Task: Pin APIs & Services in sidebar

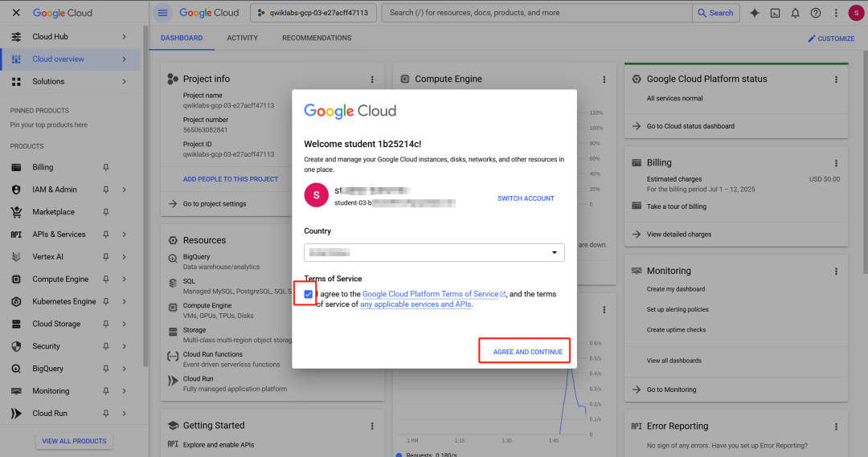Action: point(106,234)
